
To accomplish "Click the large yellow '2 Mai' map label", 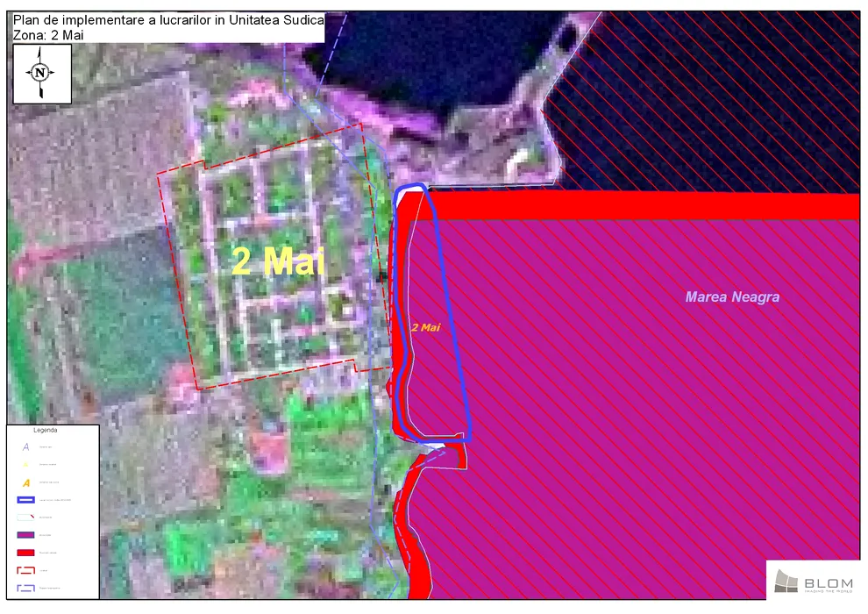I will click(x=278, y=261).
